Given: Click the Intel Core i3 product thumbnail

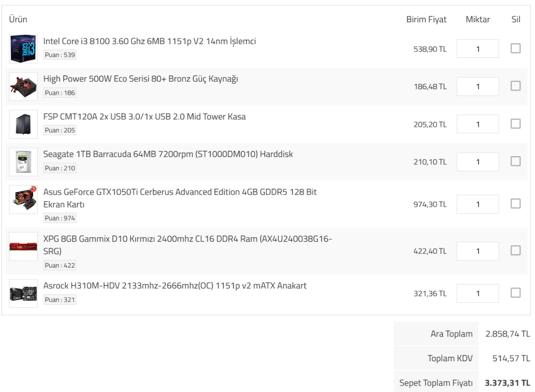Looking at the screenshot, I should pos(23,49).
